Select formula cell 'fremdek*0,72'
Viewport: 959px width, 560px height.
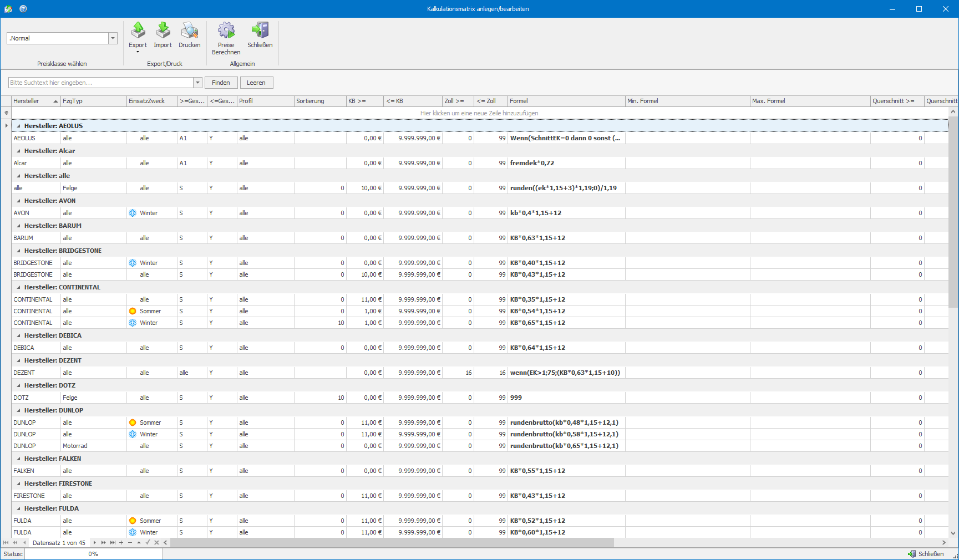[x=566, y=163]
